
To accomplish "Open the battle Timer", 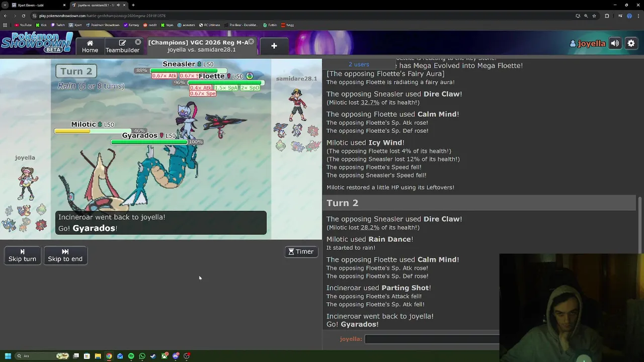I will 301,251.
